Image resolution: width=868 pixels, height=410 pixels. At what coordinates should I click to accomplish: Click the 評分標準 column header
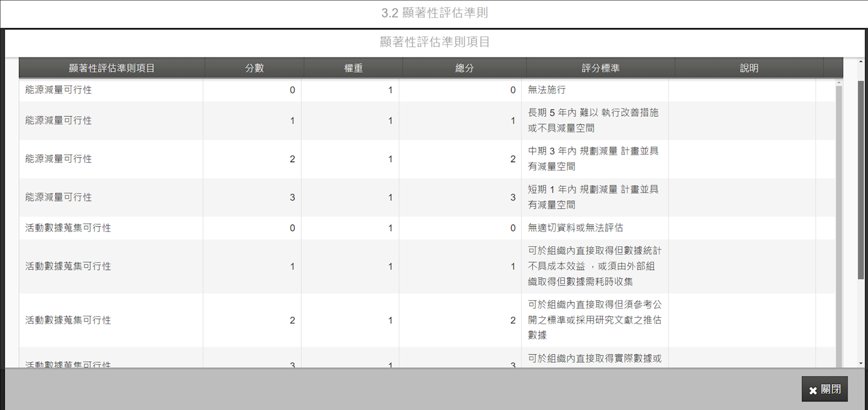point(601,68)
